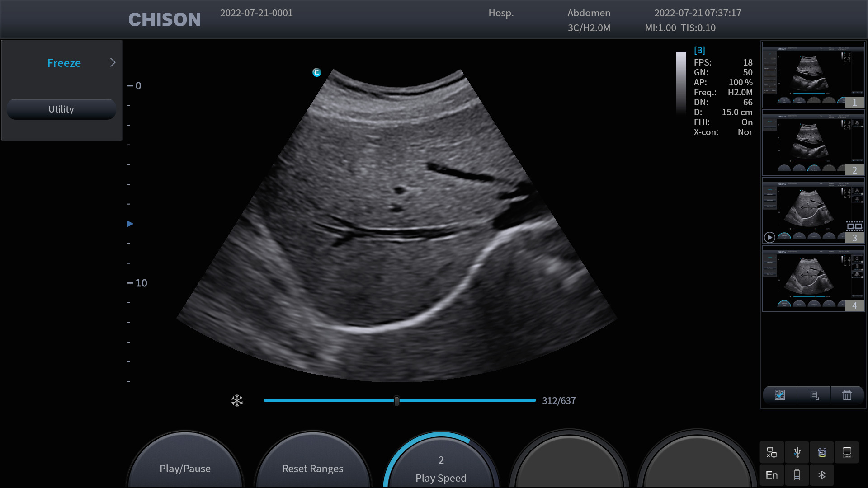Expand the Freeze menu chevron
This screenshot has width=868, height=488.
point(113,62)
